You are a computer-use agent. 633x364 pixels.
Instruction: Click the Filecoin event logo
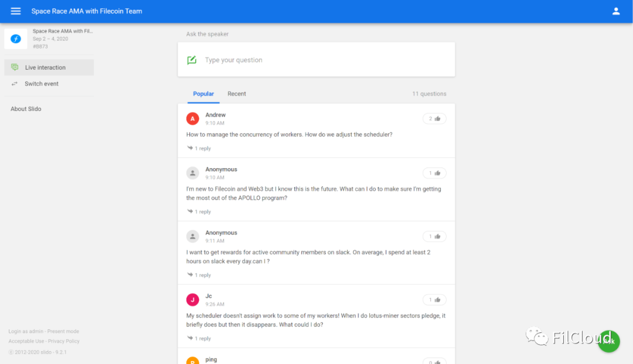point(16,39)
